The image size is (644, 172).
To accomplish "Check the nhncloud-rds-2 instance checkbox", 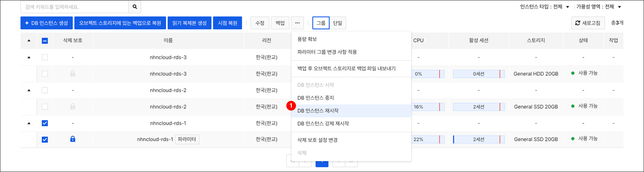I will 45,107.
